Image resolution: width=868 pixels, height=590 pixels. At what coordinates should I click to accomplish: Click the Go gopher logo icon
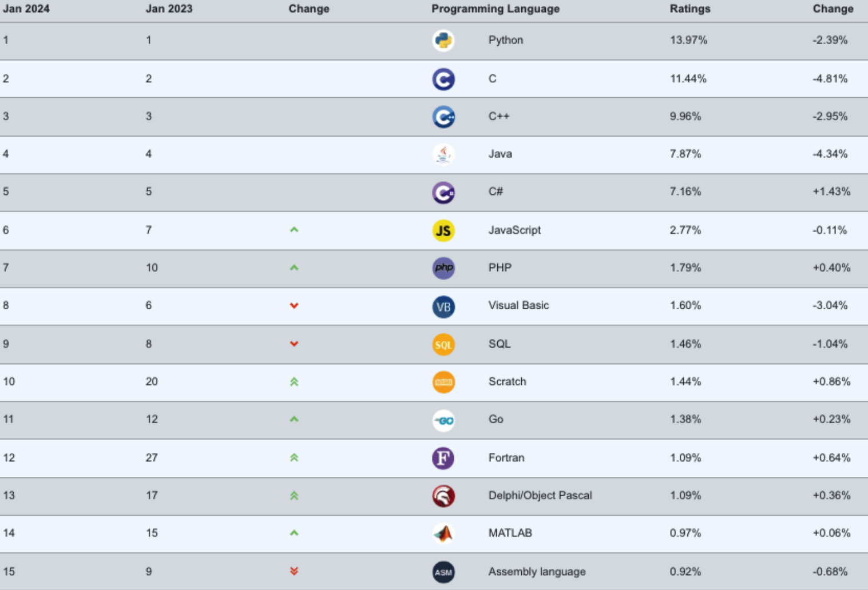tap(443, 420)
